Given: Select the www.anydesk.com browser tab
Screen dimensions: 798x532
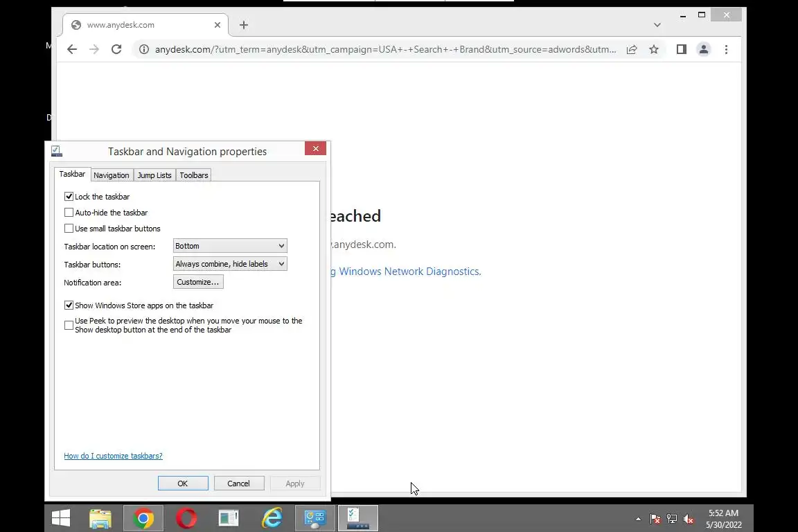Looking at the screenshot, I should click(145, 25).
